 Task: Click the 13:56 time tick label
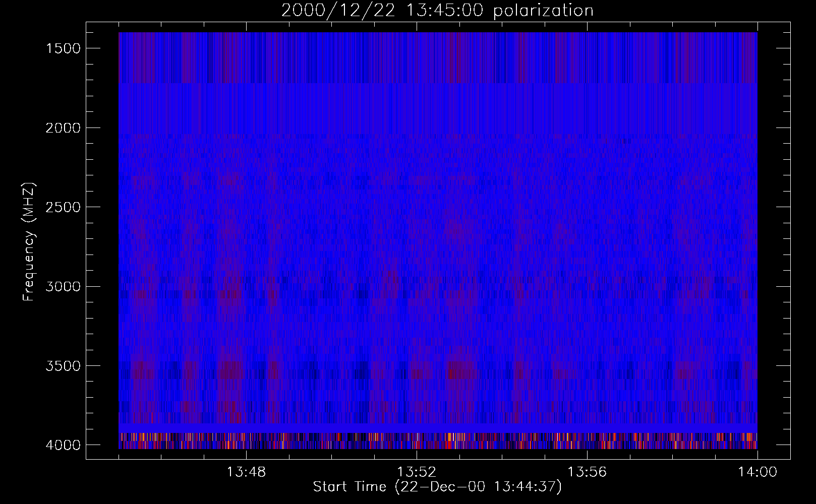pyautogui.click(x=587, y=472)
